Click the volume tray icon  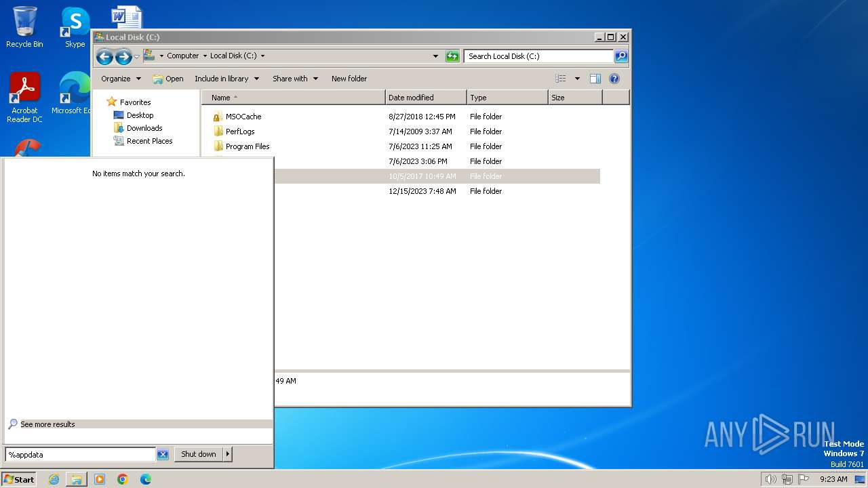771,479
